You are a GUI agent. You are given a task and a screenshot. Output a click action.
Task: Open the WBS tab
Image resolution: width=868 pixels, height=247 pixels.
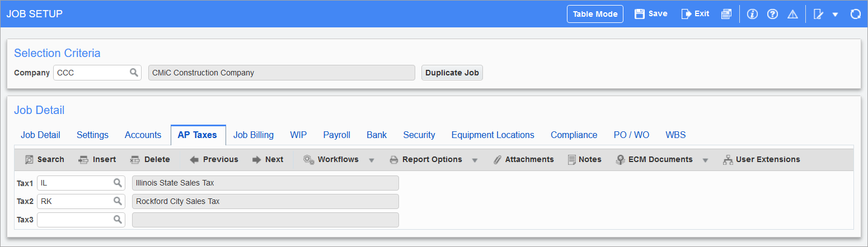click(x=675, y=135)
